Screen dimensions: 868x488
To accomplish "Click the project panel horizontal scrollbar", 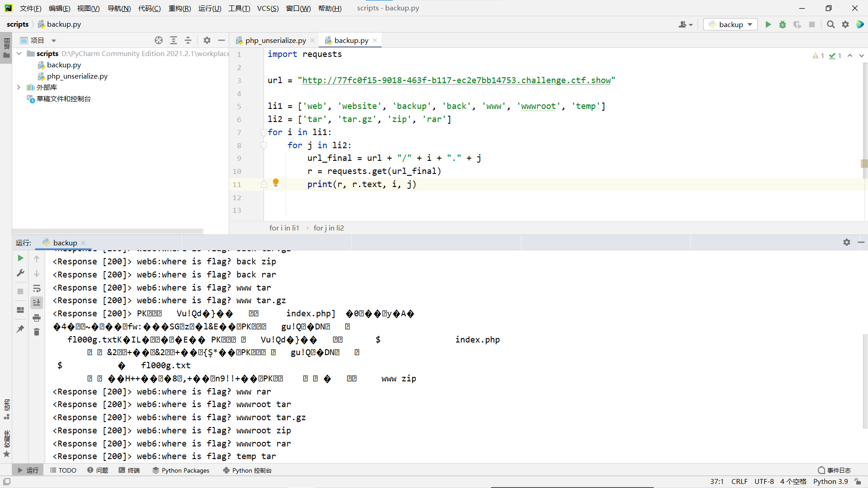I will point(108,231).
